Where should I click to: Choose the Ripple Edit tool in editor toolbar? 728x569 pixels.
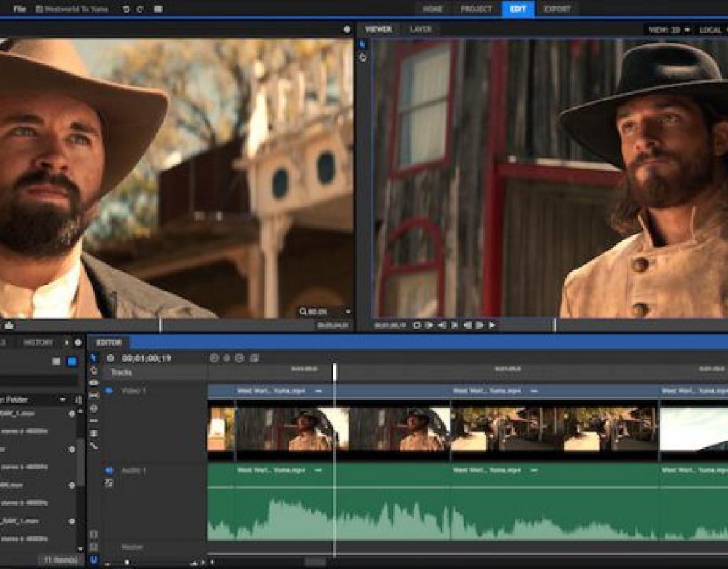pos(93,420)
